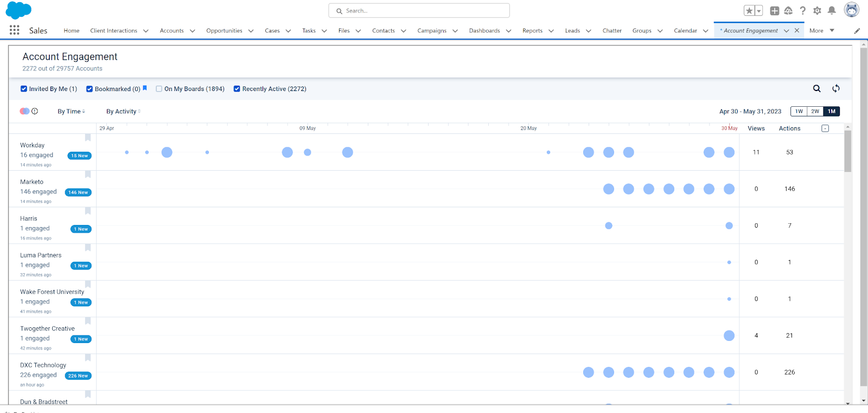Uncheck Recently Active filter
Viewport: 868px width, 413px height.
point(237,89)
